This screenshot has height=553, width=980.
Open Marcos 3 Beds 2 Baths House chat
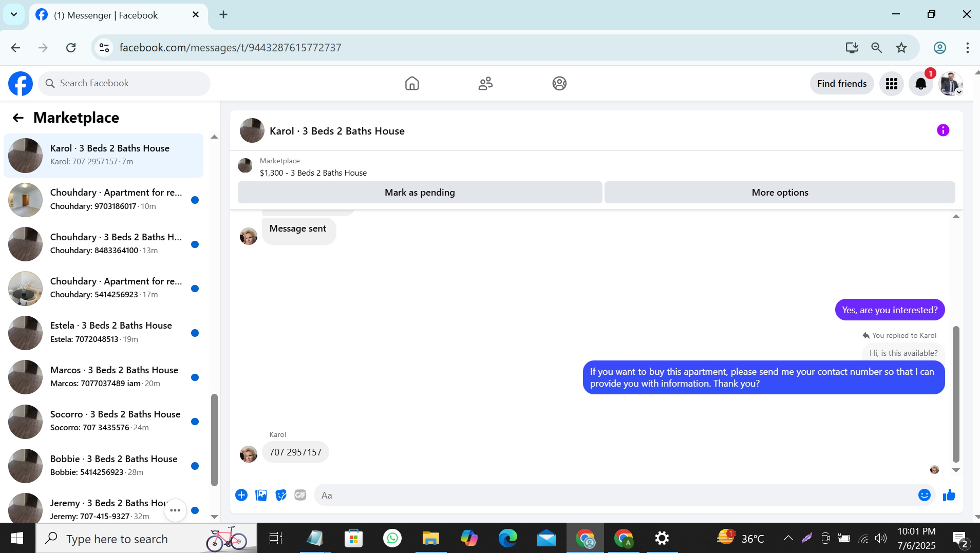pyautogui.click(x=103, y=377)
